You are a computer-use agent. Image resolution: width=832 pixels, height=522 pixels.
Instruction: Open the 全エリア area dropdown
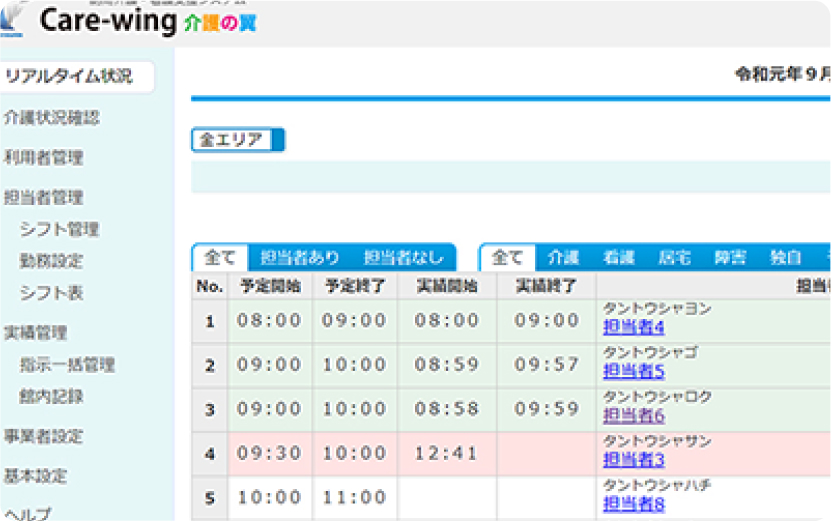tap(238, 140)
